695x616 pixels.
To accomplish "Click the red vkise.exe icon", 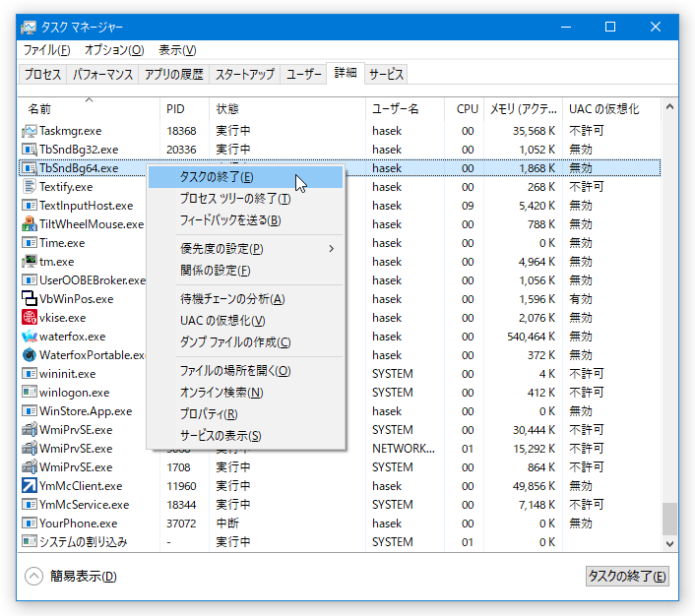I will click(x=30, y=317).
